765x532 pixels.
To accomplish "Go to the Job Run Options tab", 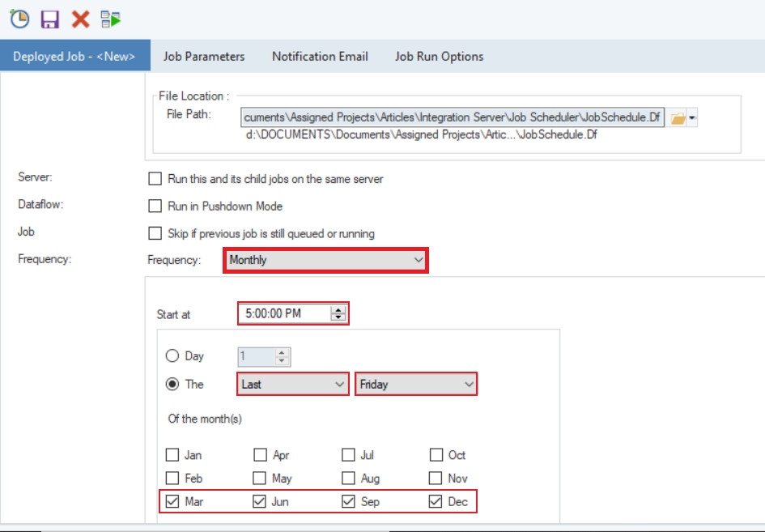I will [x=439, y=57].
